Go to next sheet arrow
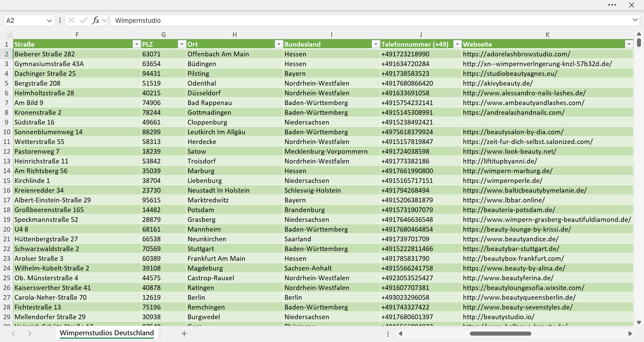The image size is (644, 342). (30, 333)
